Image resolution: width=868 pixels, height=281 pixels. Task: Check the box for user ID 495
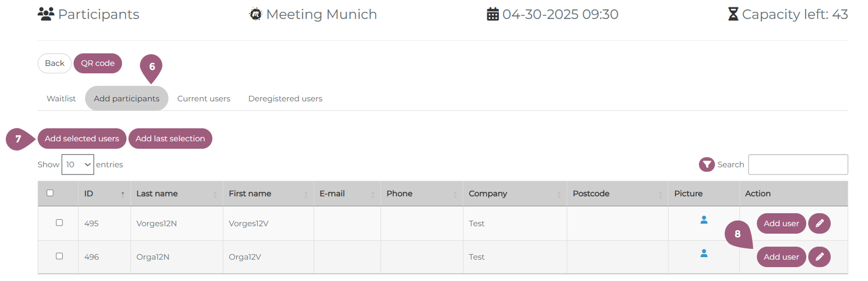click(59, 223)
